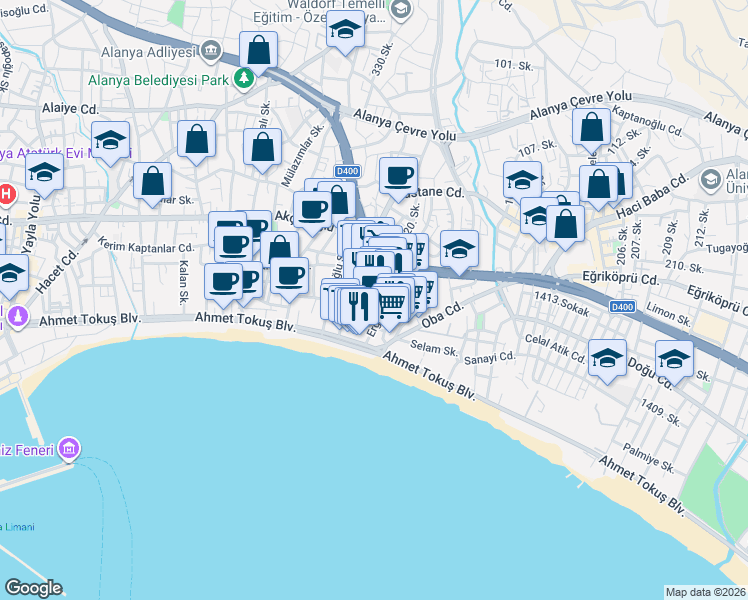This screenshot has height=600, width=748.
Task: Select the front shopping cart marker near Oba Cd.
Action: point(390,303)
